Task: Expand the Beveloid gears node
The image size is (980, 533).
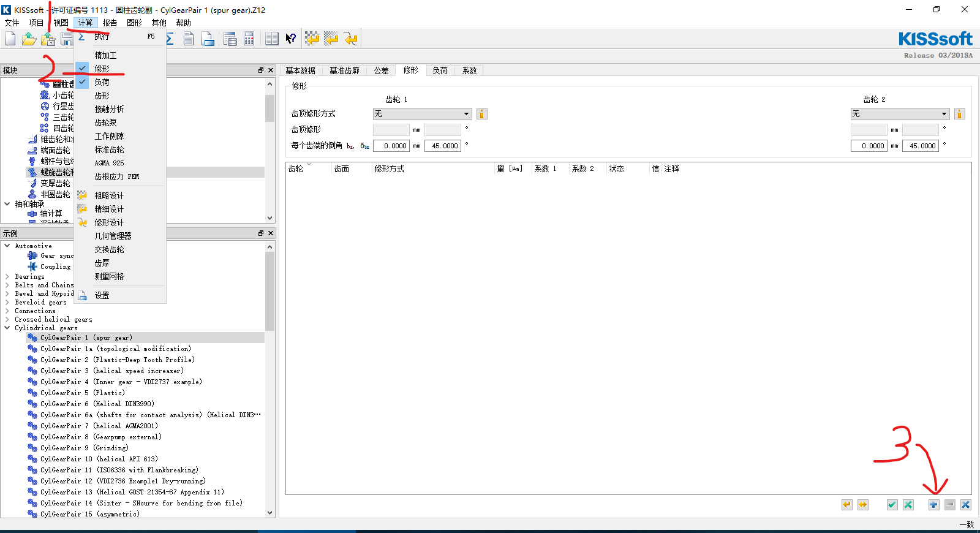Action: [x=7, y=303]
